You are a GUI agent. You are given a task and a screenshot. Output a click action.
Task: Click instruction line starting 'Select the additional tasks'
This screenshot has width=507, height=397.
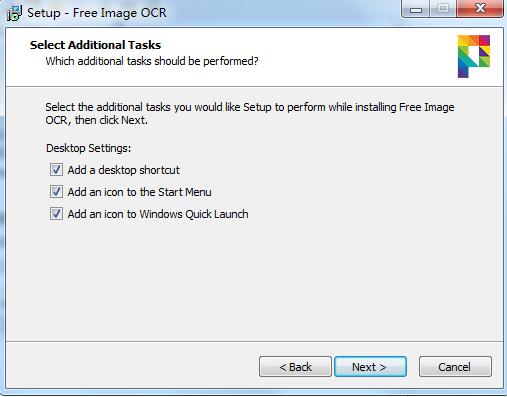[x=250, y=107]
